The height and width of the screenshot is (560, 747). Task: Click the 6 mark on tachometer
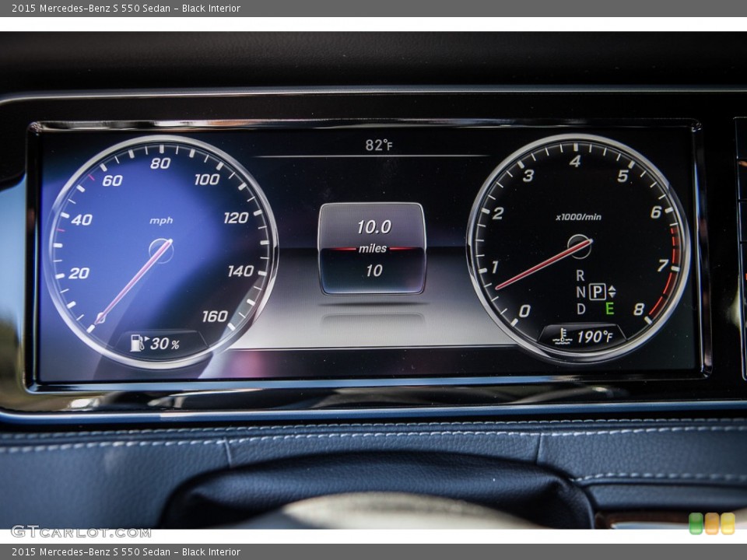[656, 212]
